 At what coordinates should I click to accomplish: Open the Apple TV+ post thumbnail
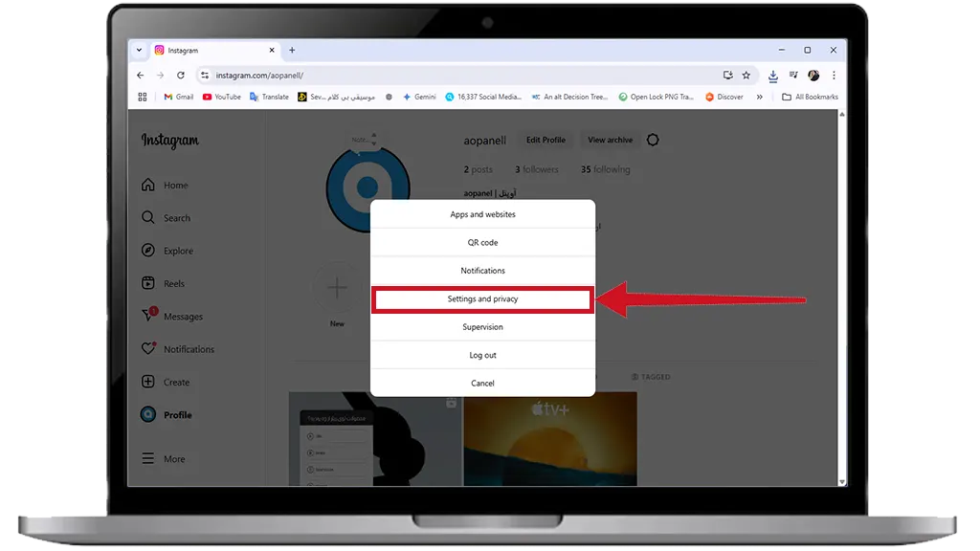click(550, 438)
